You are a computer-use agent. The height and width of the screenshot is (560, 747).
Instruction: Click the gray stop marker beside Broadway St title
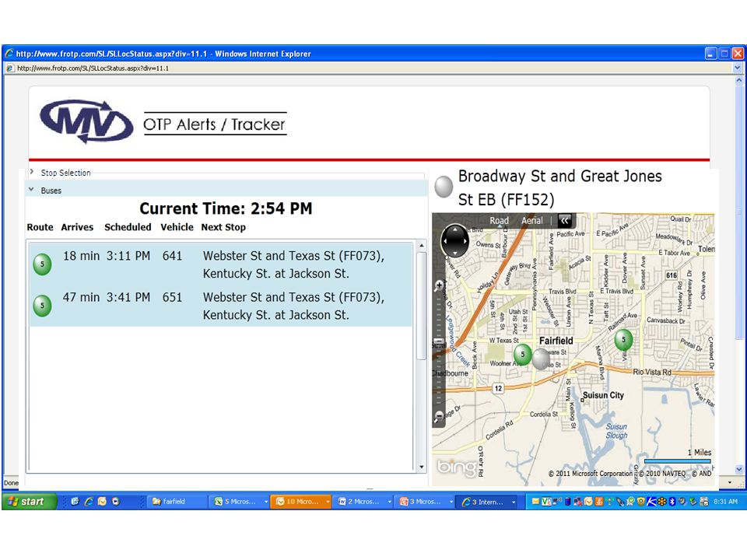[x=444, y=187]
